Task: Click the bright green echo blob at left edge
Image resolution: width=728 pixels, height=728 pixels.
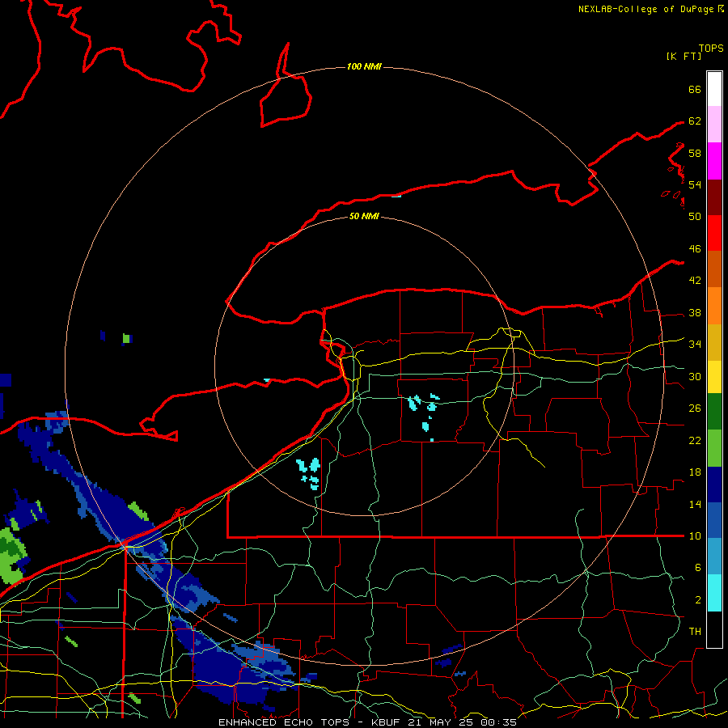Action: pyautogui.click(x=11, y=557)
